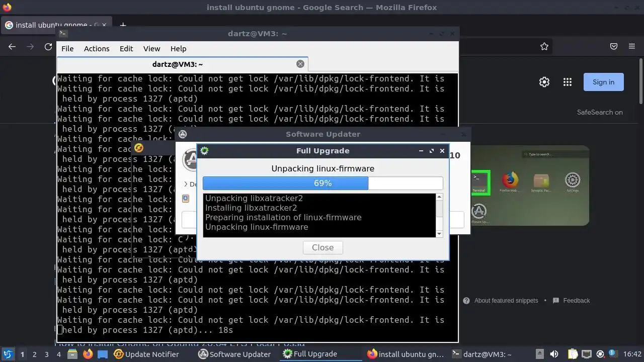Open Firefox hamburger menu

tap(632, 46)
